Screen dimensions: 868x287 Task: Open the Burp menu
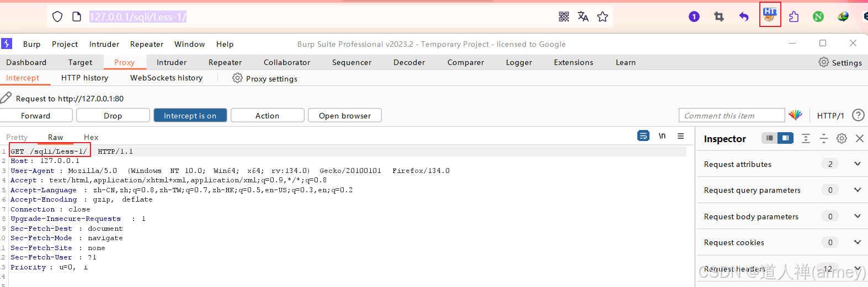click(31, 44)
